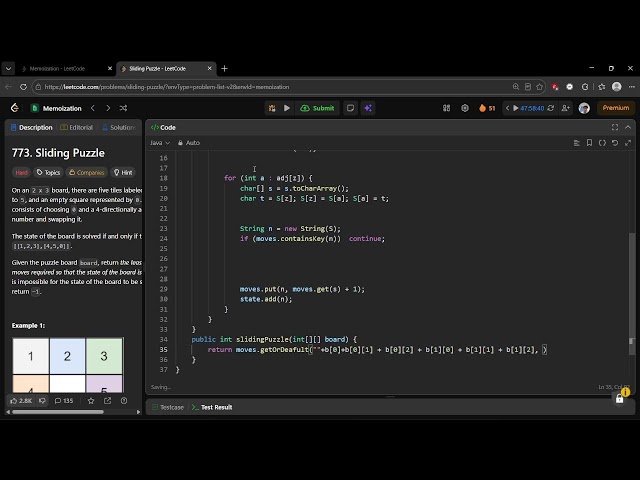The height and width of the screenshot is (480, 640).
Task: Click the Premium button
Action: tap(616, 108)
